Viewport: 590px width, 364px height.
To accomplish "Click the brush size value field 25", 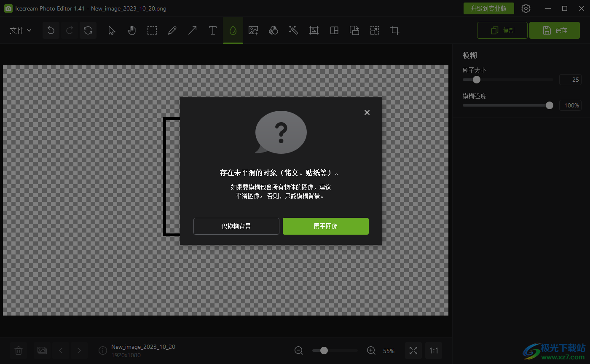I will (x=570, y=80).
